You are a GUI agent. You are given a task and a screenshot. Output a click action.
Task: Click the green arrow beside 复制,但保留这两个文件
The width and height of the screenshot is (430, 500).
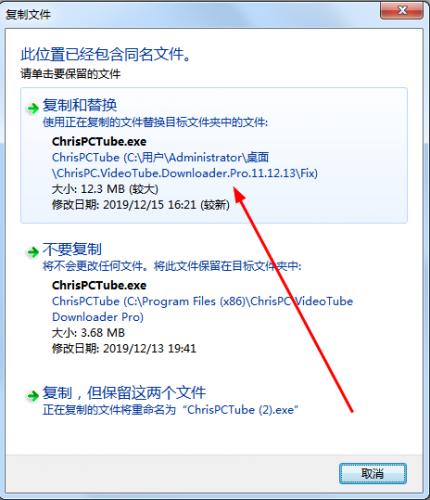(x=33, y=396)
